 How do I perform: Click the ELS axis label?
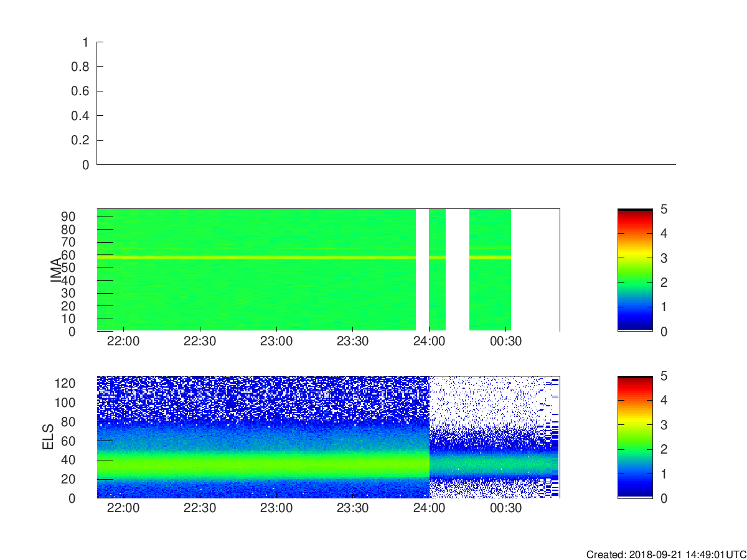tap(49, 437)
